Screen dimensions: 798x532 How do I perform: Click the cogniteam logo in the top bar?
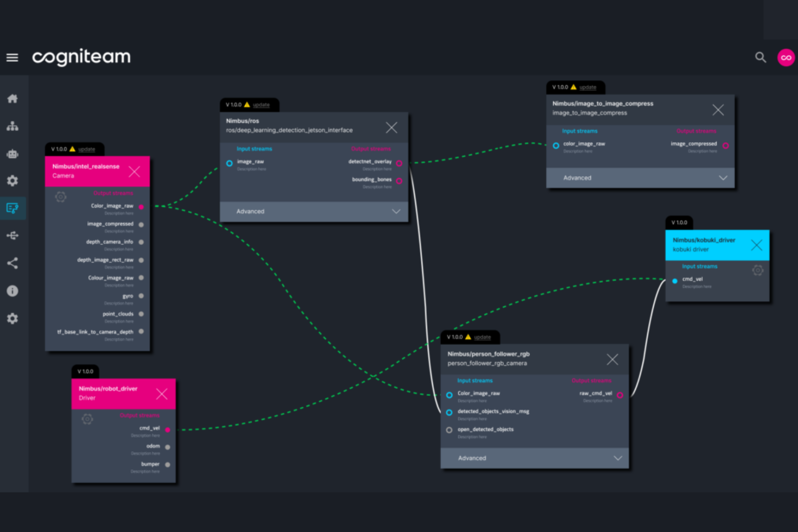pos(81,57)
